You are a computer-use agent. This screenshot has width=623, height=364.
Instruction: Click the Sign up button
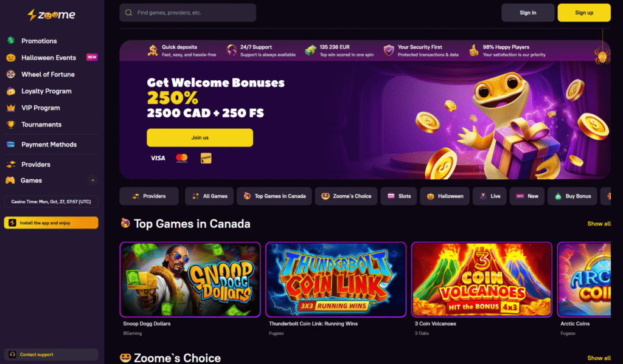click(x=584, y=13)
